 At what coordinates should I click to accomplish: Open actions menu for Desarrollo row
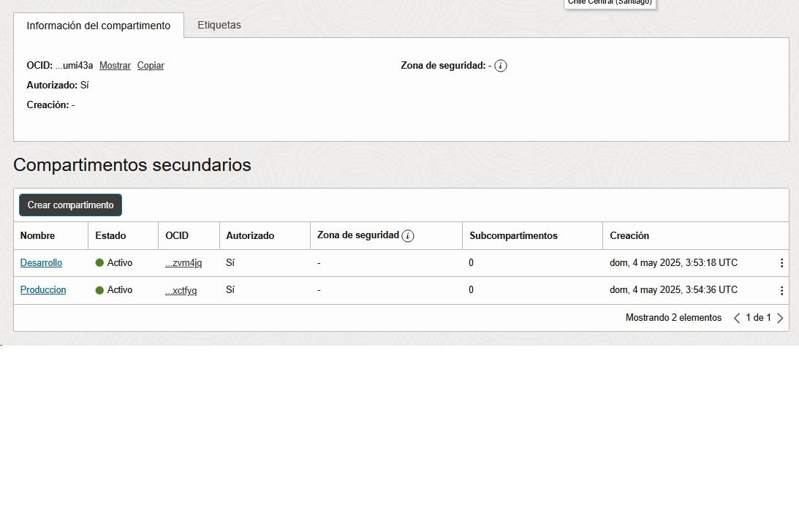781,263
